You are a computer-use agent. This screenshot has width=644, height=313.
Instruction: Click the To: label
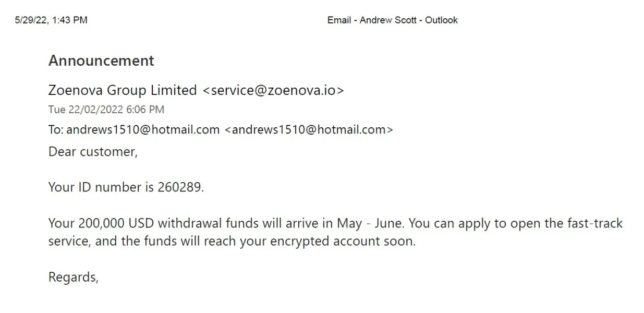[x=56, y=129]
